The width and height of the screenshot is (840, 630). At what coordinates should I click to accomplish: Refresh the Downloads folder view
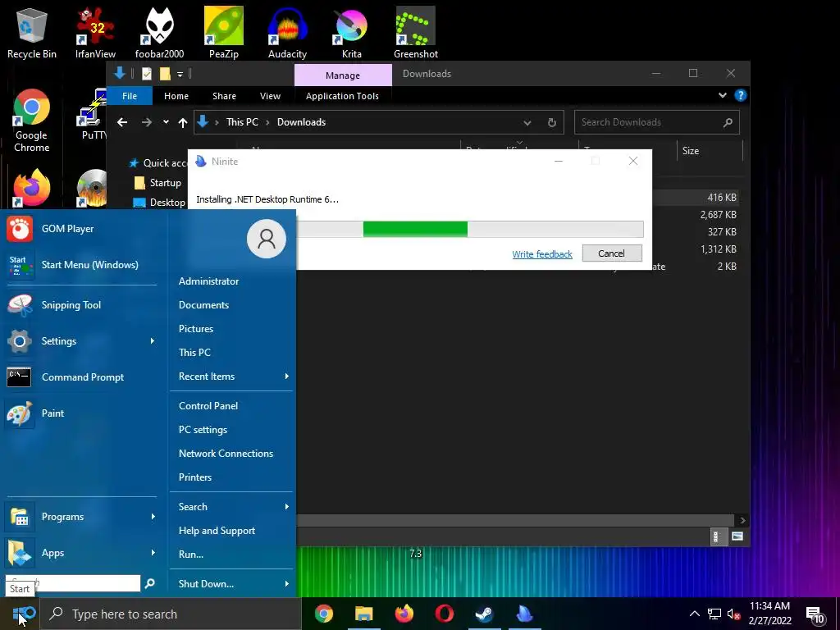552,122
